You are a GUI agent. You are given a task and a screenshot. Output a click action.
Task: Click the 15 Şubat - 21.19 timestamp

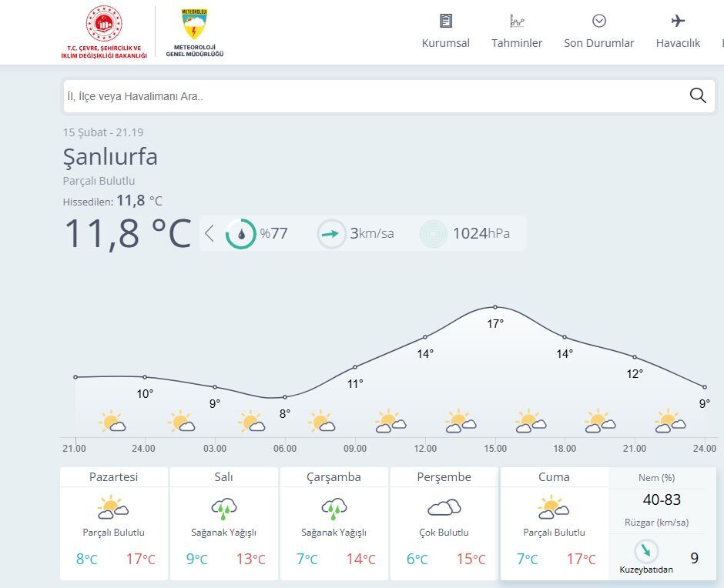(103, 132)
